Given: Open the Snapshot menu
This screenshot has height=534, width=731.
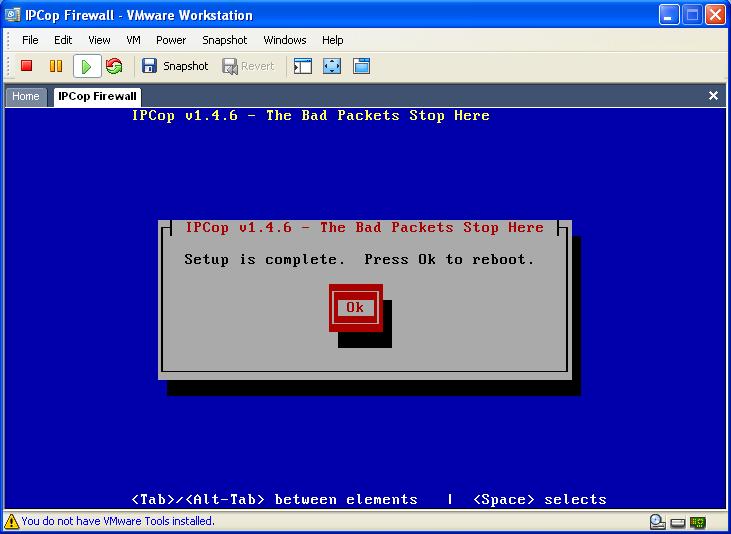Looking at the screenshot, I should [x=225, y=40].
